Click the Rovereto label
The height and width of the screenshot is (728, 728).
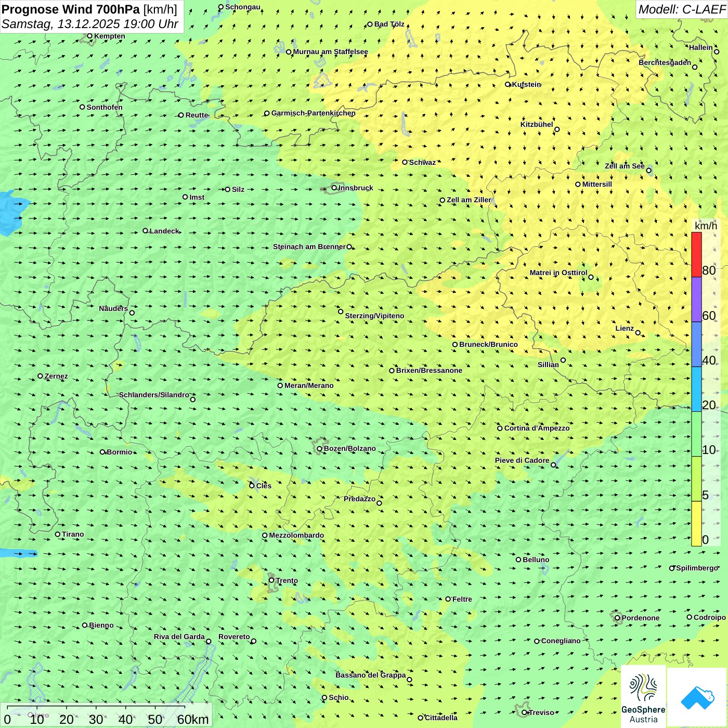[x=234, y=636]
